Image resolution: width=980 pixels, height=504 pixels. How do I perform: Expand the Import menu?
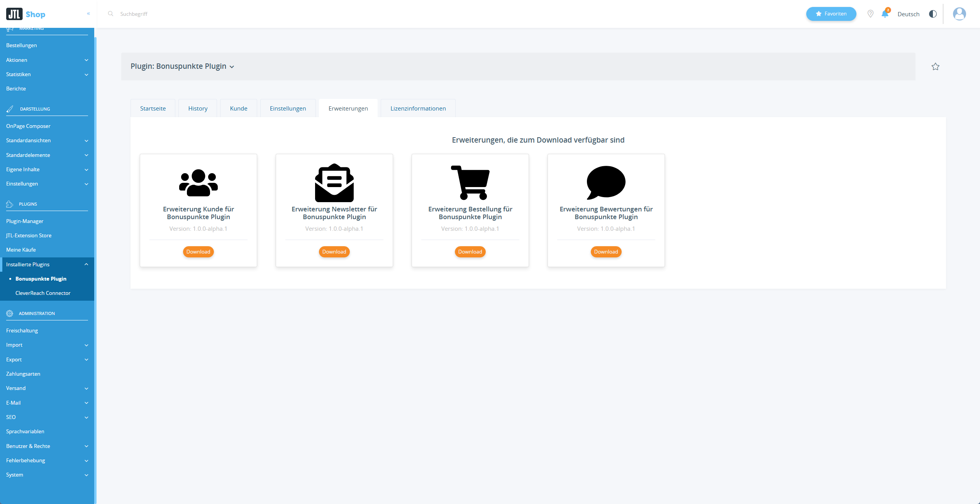47,345
